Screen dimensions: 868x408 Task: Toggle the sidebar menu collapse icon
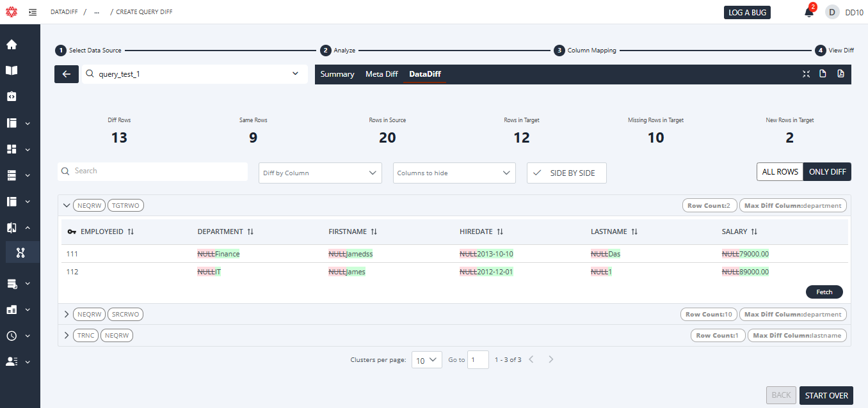pos(33,12)
